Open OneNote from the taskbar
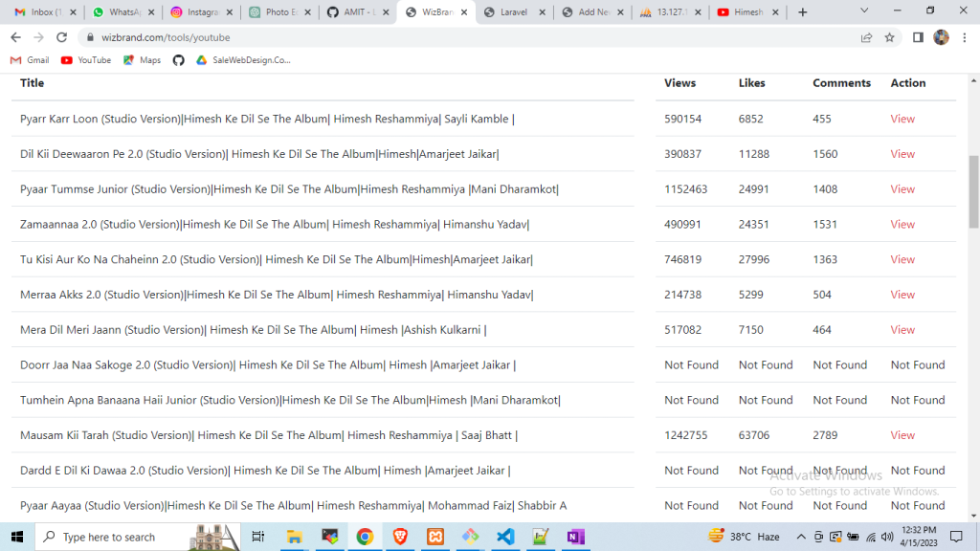Viewport: 980px width, 551px height. (575, 537)
